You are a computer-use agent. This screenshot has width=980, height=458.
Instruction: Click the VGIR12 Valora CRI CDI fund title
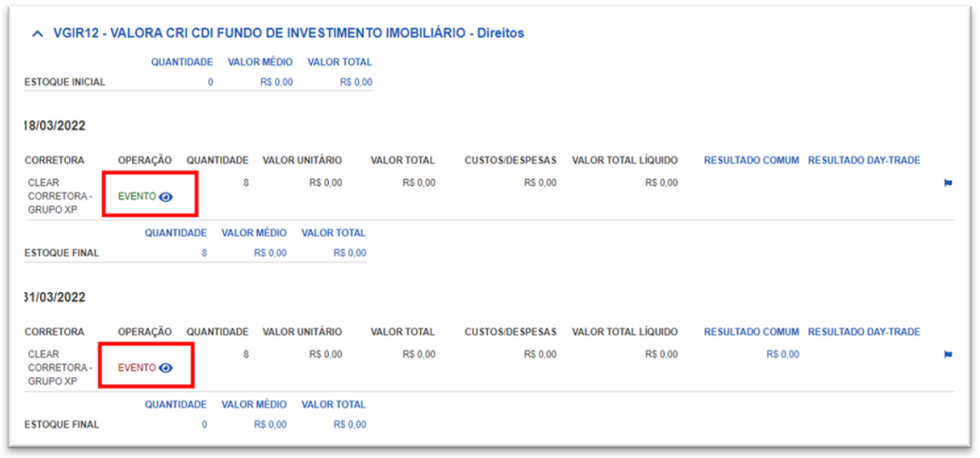pyautogui.click(x=288, y=33)
